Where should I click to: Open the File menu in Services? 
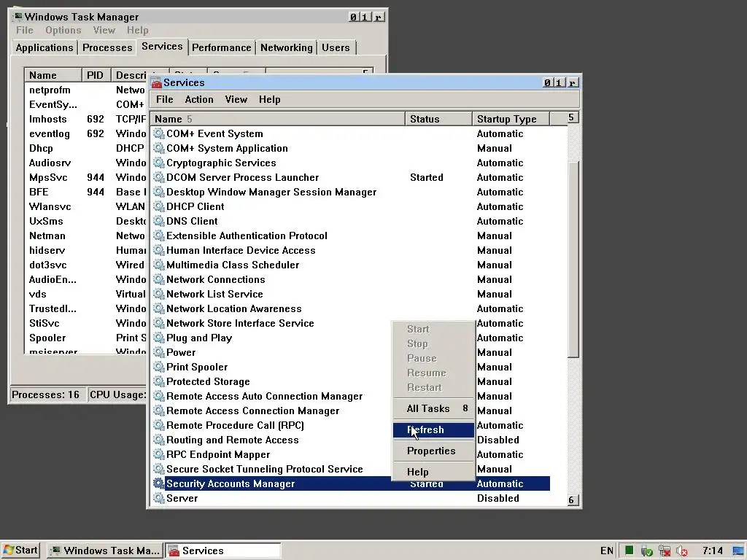click(x=164, y=99)
